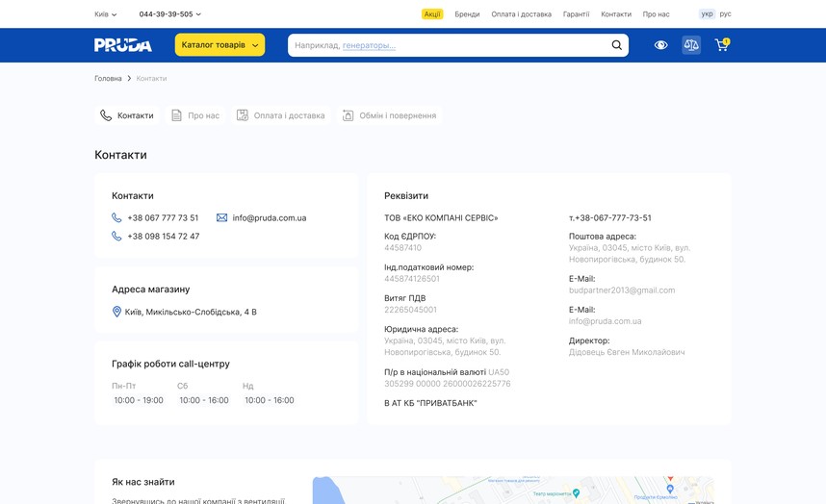
Task: Go to Головна breadcrumb link
Action: click(108, 78)
